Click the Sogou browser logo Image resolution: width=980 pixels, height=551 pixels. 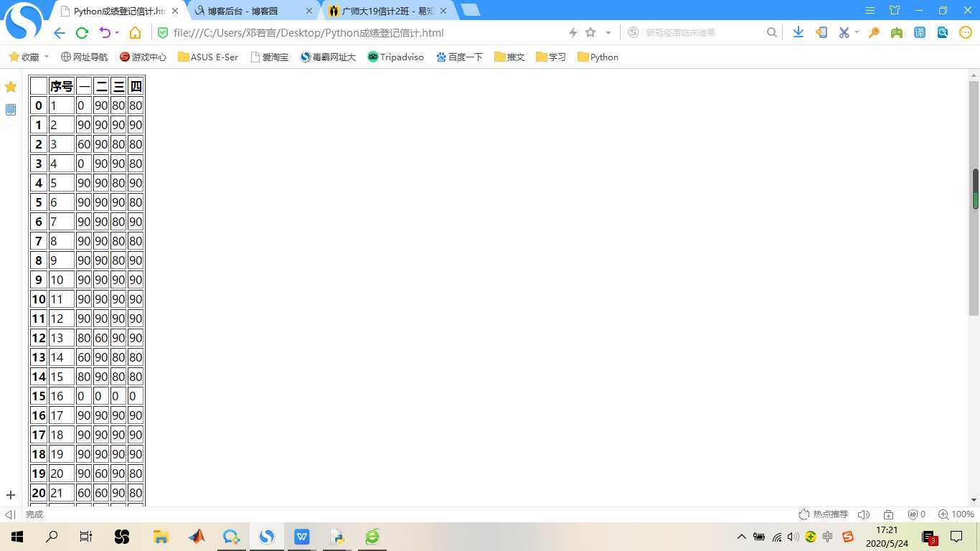pyautogui.click(x=24, y=22)
